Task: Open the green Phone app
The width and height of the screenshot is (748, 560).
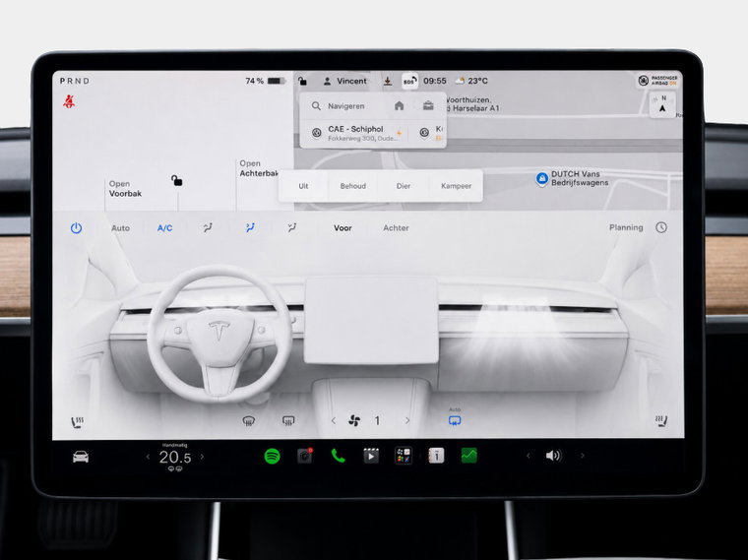Action: tap(339, 456)
